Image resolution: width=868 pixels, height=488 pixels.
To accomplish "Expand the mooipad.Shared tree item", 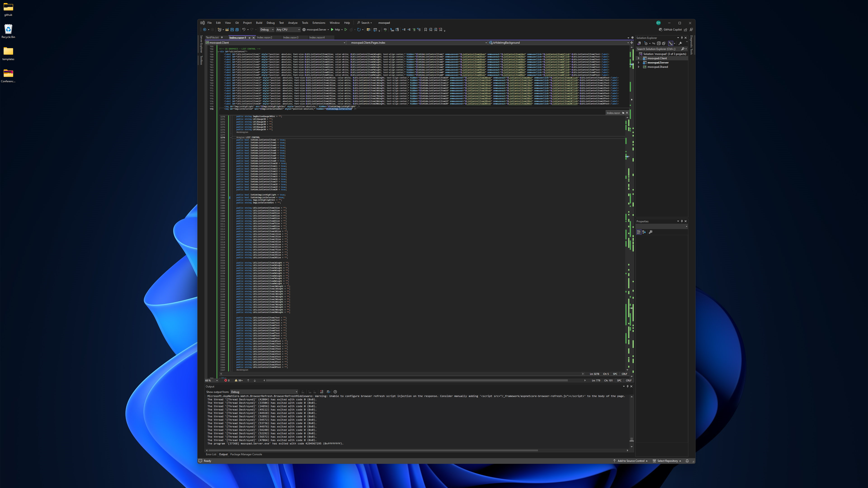I will coord(639,67).
